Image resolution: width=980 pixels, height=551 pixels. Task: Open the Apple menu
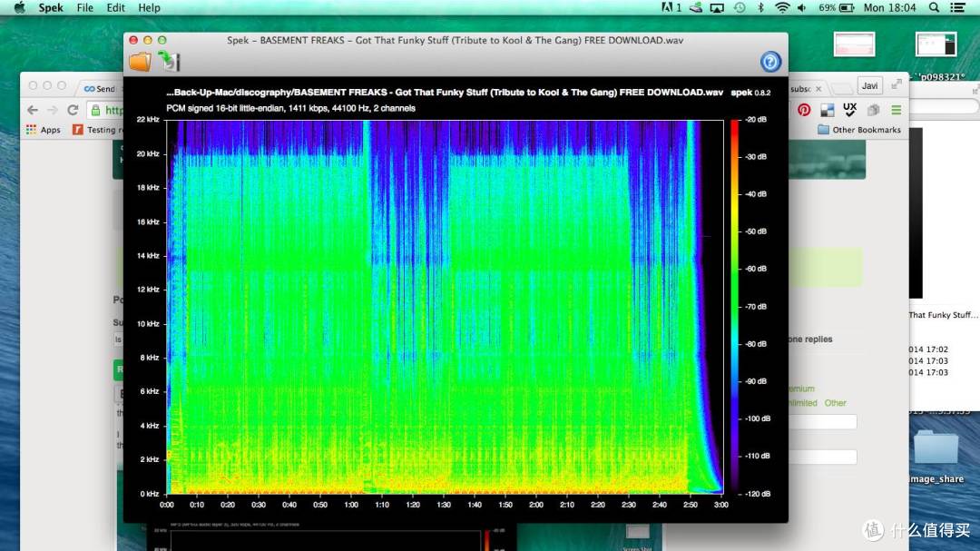(19, 7)
